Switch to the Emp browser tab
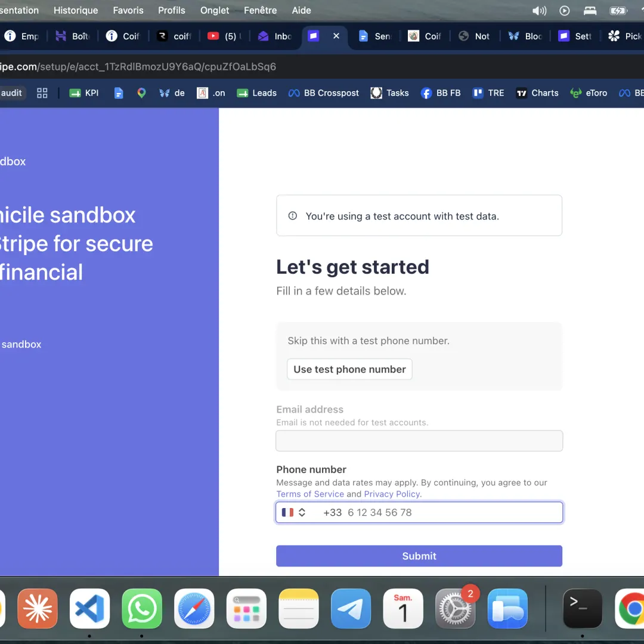The width and height of the screenshot is (644, 644). 22,36
